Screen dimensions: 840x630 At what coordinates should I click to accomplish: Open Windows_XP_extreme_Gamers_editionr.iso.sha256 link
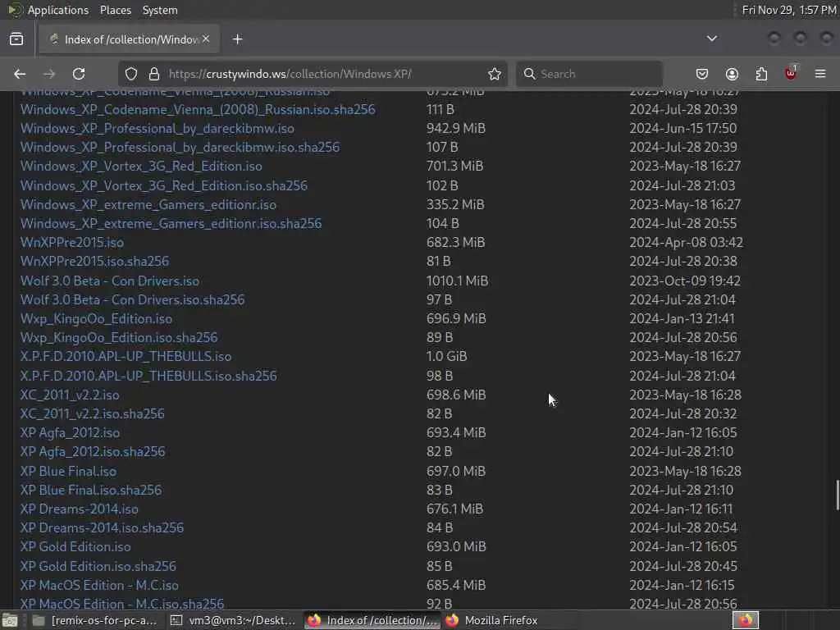coord(171,223)
